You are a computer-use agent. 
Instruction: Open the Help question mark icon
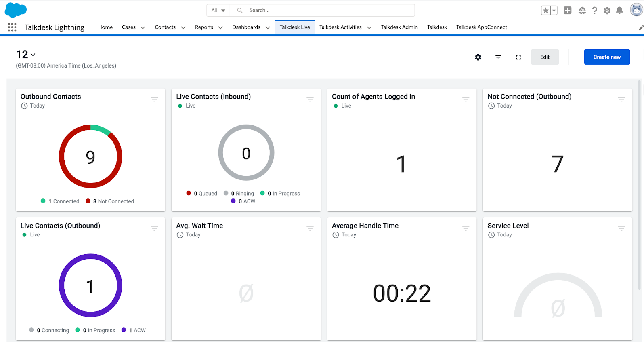(x=595, y=11)
